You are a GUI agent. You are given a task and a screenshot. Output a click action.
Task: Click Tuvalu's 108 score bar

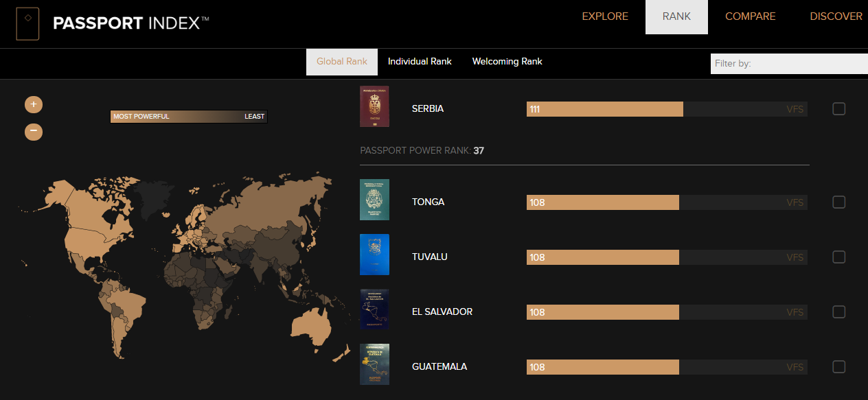tap(603, 257)
